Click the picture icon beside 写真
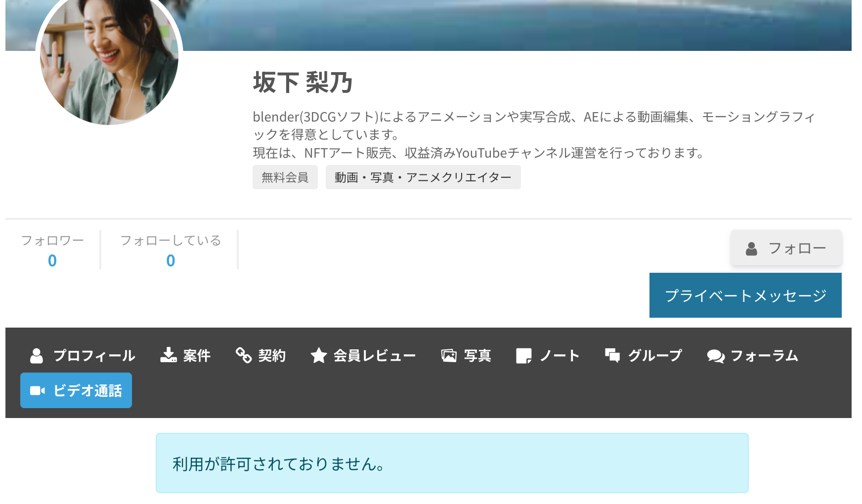The width and height of the screenshot is (862, 504). click(449, 356)
